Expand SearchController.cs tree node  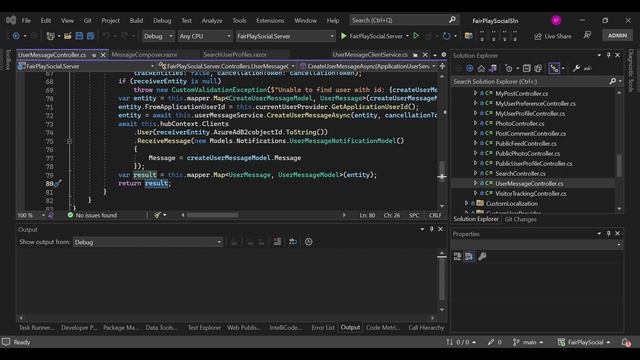[476, 173]
